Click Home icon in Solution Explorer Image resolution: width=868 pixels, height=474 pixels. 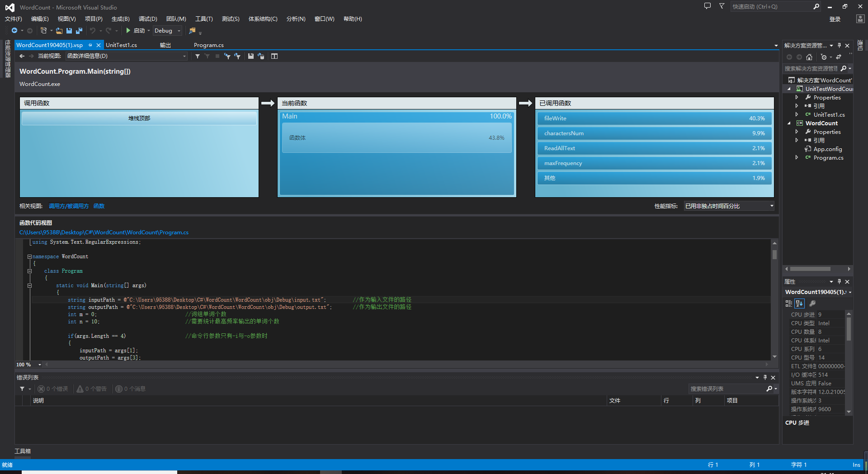809,57
